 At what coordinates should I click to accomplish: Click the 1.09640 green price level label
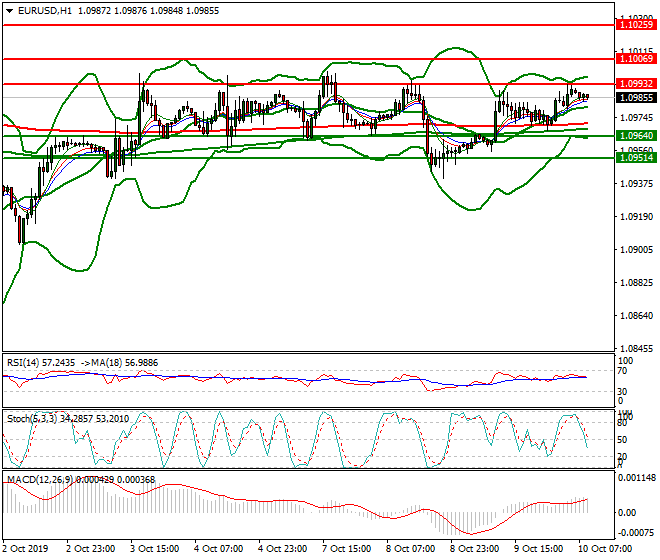click(636, 136)
